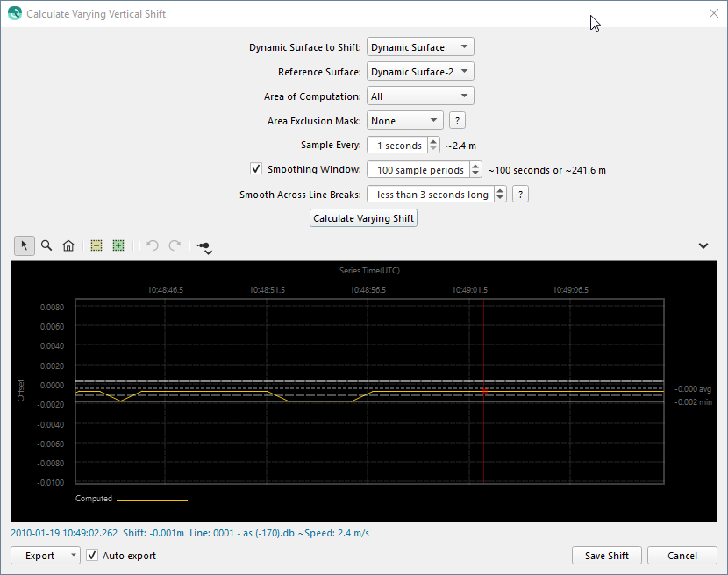Click the red point on graph
Viewport: 728px width, 575px height.
484,392
